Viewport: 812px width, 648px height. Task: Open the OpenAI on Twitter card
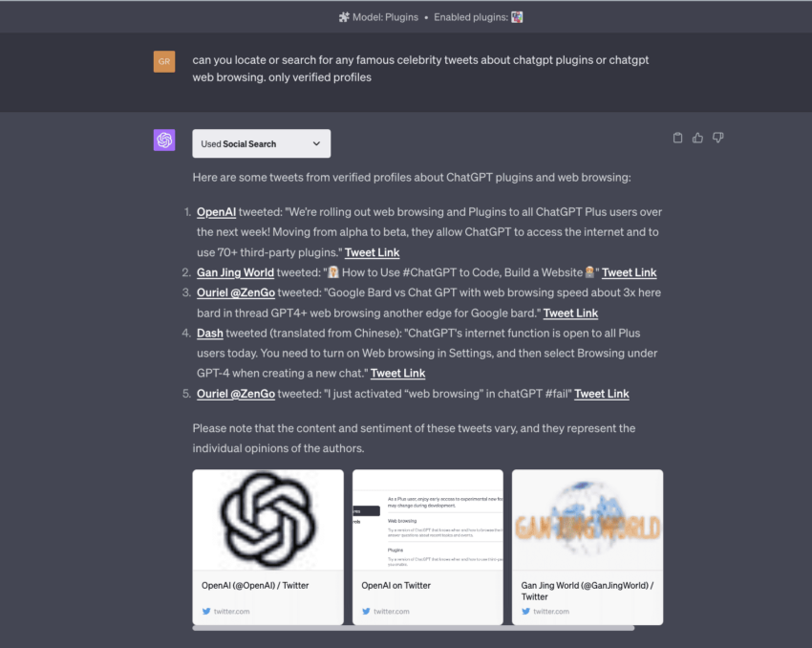tap(428, 547)
